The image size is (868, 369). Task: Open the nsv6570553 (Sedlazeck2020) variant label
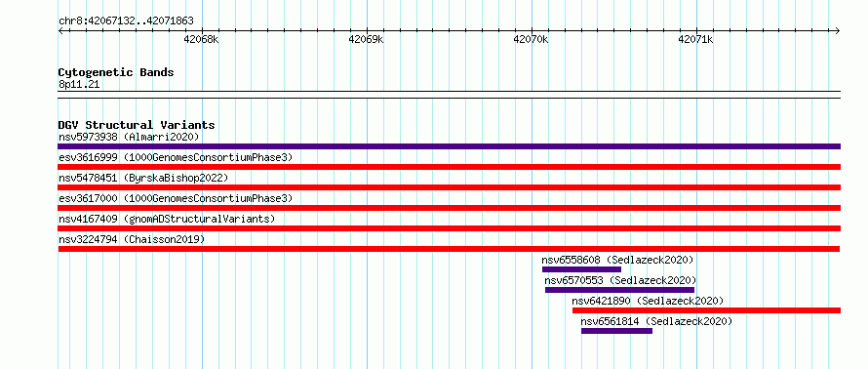(620, 280)
